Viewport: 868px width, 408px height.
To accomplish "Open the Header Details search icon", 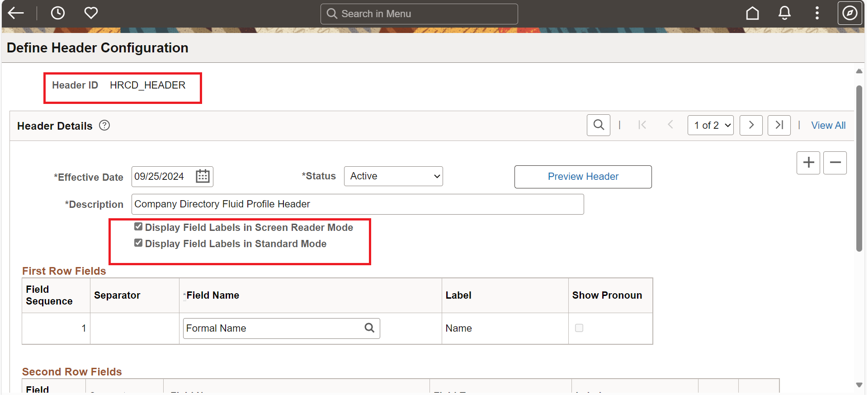I will [x=599, y=125].
